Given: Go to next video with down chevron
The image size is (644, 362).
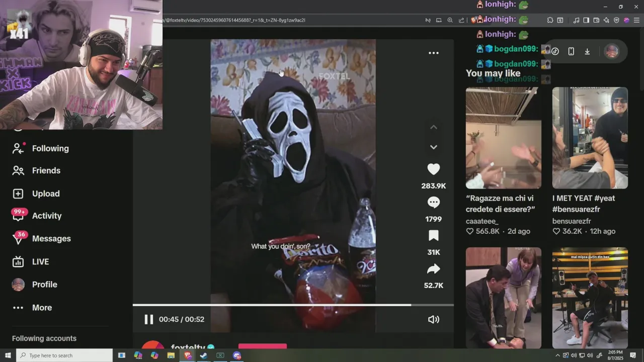Looking at the screenshot, I should point(433,147).
